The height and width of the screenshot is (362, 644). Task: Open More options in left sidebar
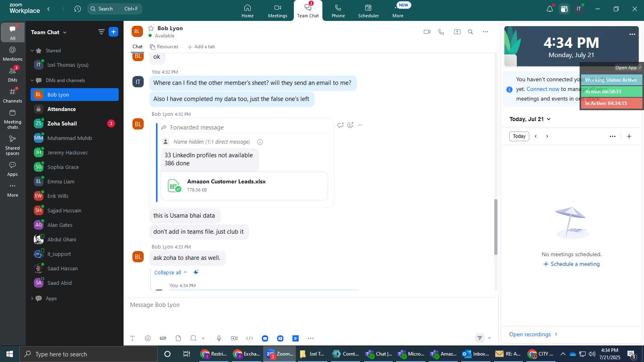[x=13, y=190]
